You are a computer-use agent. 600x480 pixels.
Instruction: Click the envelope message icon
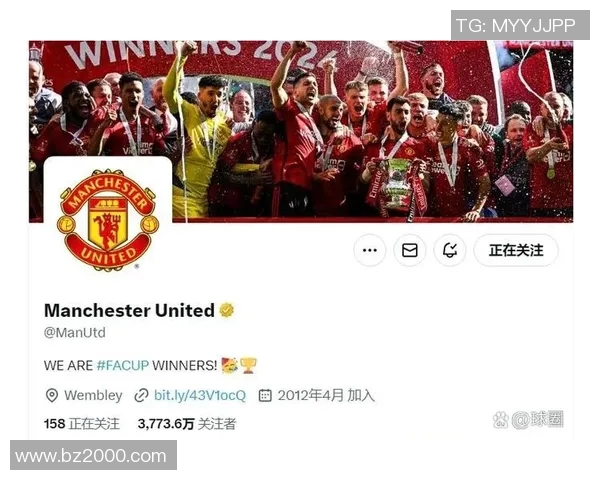pyautogui.click(x=410, y=250)
